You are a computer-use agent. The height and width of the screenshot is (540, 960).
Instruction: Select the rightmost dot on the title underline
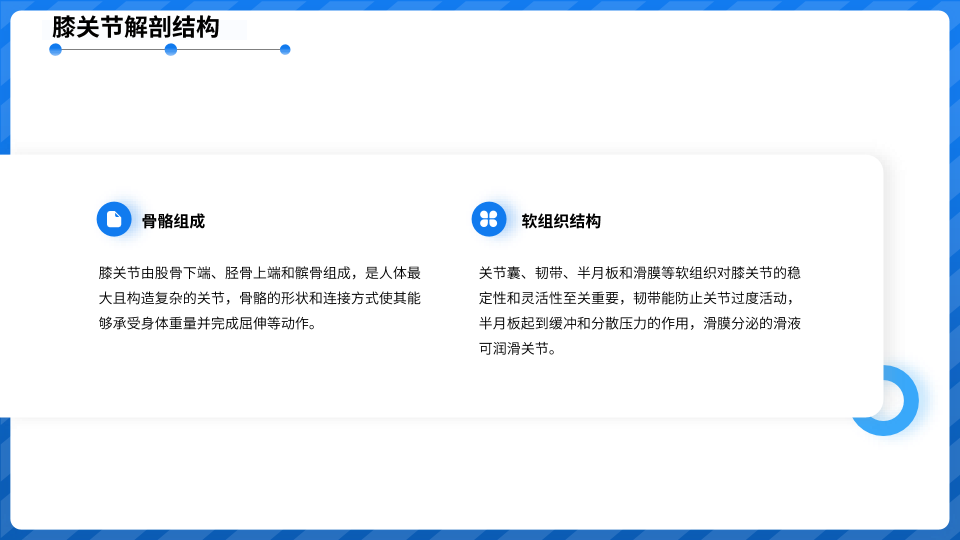pyautogui.click(x=285, y=49)
